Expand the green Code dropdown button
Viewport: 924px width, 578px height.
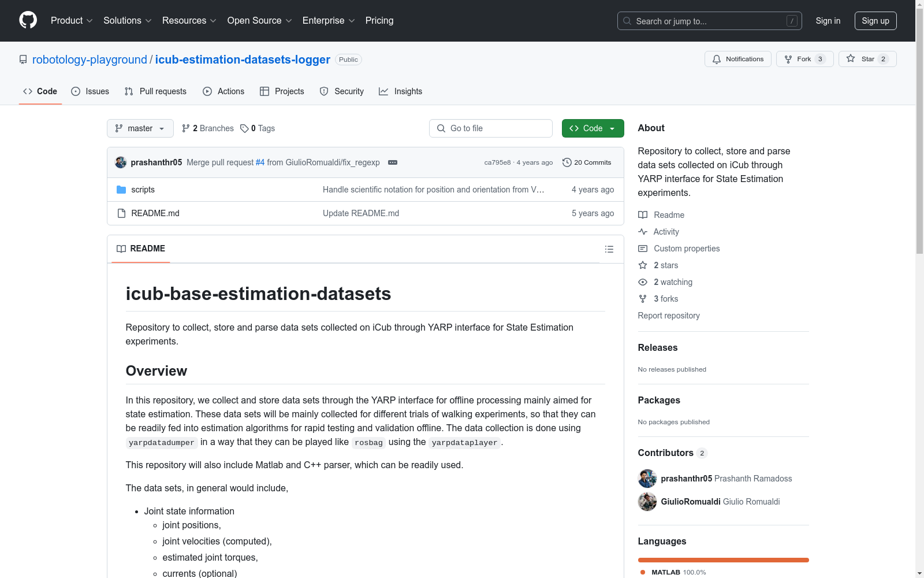coord(593,128)
